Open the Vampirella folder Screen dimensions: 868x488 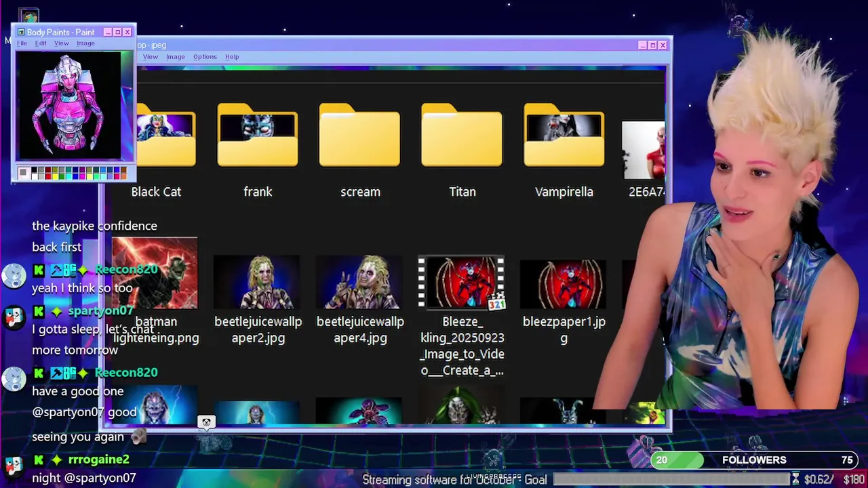click(564, 136)
